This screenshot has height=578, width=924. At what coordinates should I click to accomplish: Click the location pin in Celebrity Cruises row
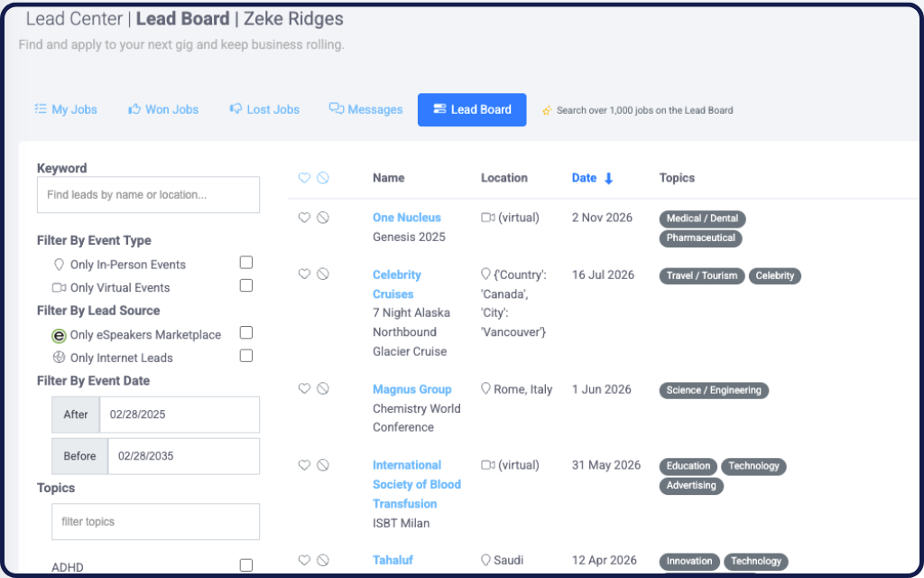coord(485,275)
